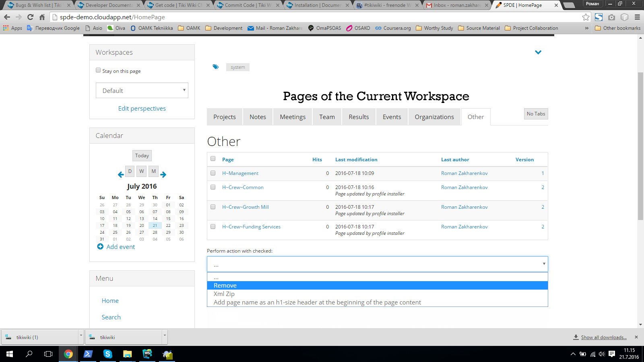Open the Notes tab

[258, 117]
